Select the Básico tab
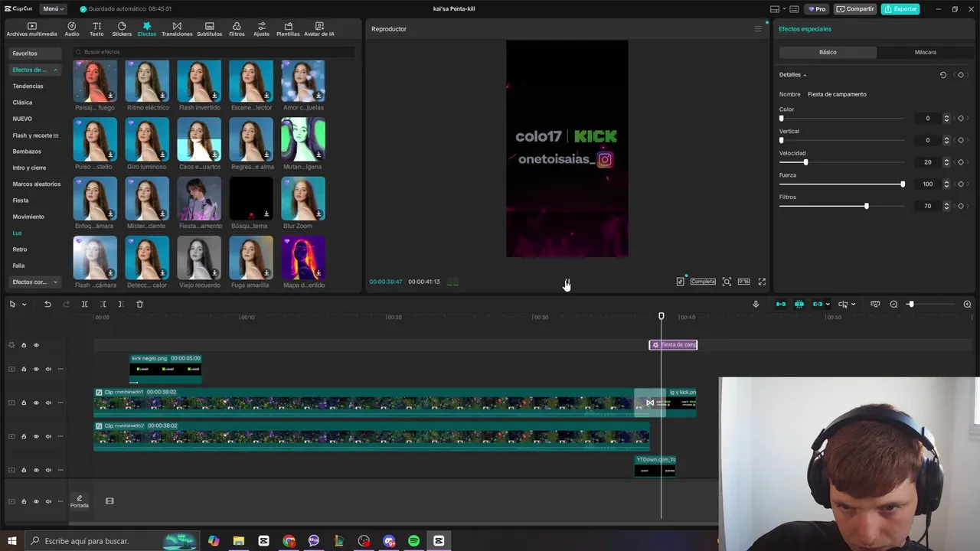980x551 pixels. click(828, 52)
